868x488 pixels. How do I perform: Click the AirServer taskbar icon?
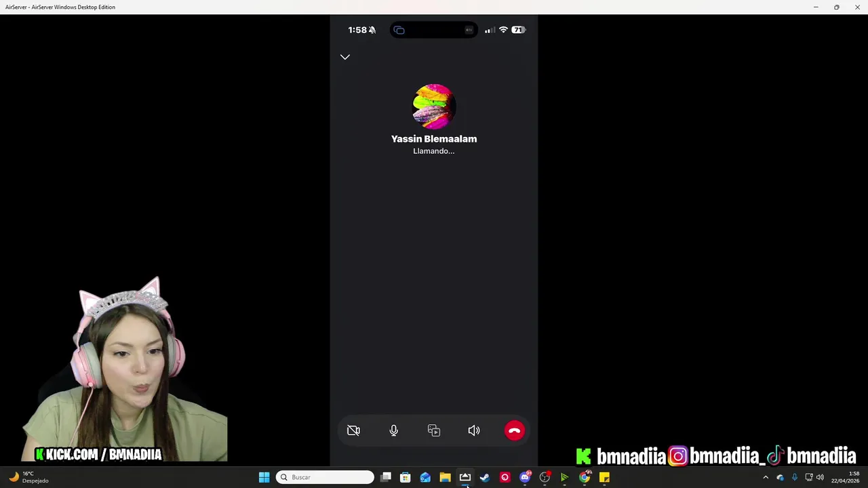[465, 477]
